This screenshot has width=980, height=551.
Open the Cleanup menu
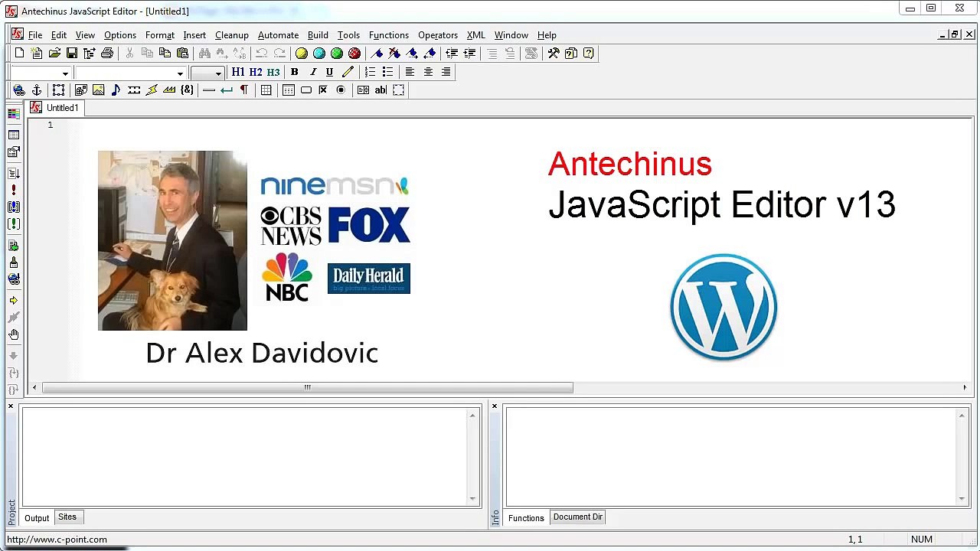[232, 35]
